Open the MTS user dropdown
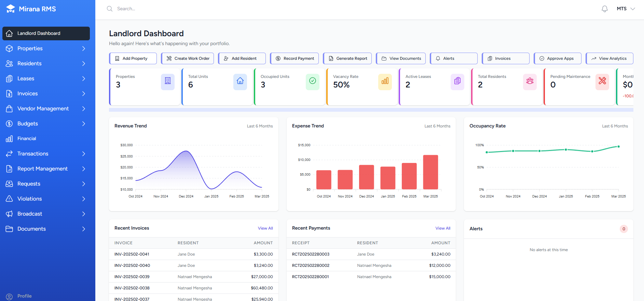The height and width of the screenshot is (301, 644). point(626,9)
